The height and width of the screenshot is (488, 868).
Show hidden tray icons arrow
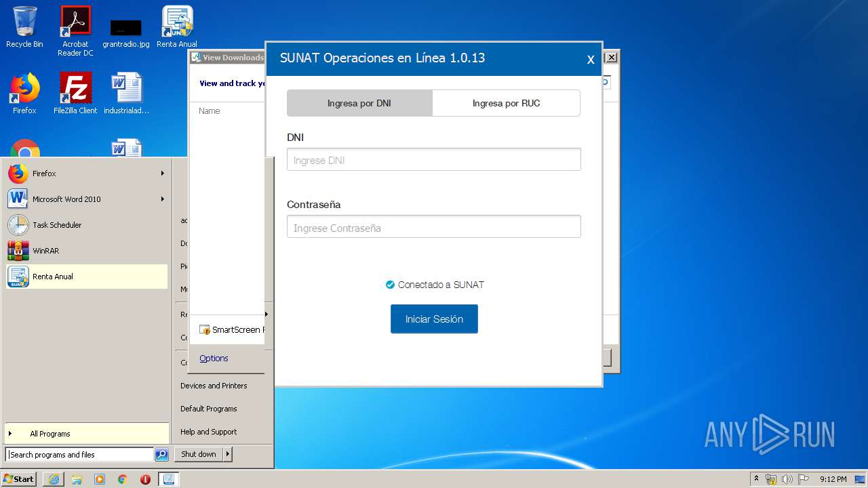pos(756,479)
